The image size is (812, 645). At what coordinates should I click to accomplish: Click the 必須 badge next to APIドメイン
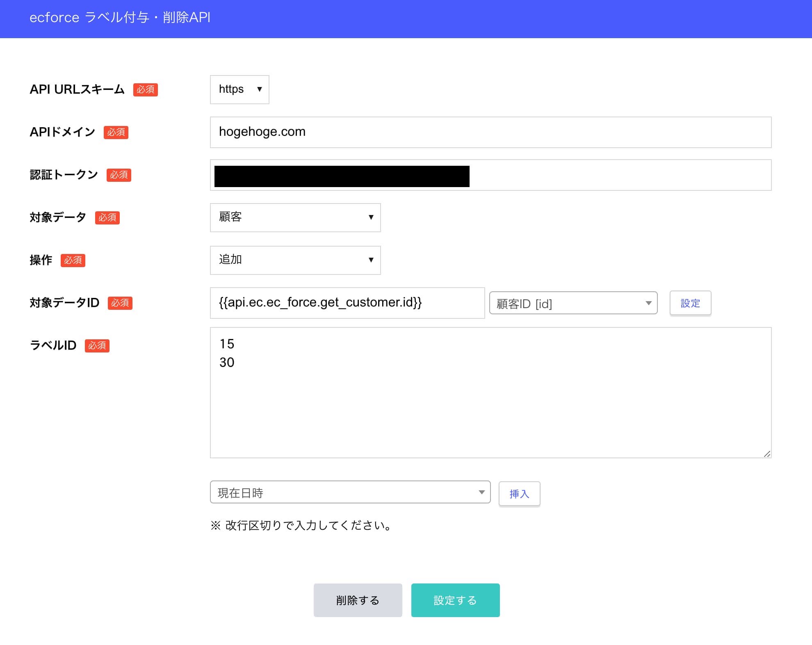tap(116, 133)
